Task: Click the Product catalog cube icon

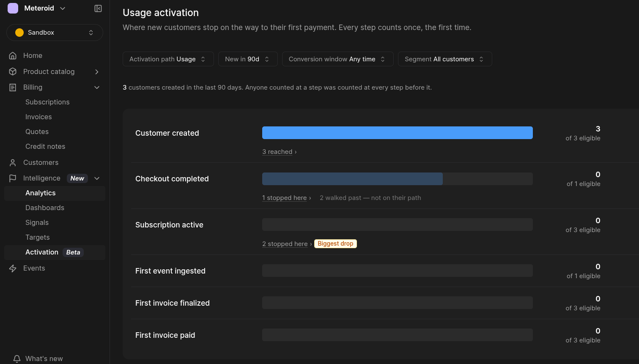Action: (13, 71)
